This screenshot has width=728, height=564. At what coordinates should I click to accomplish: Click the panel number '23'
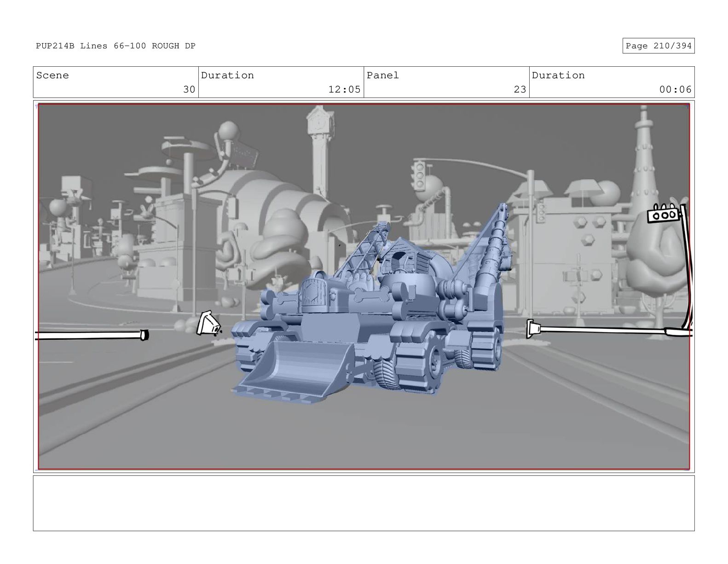pos(520,89)
